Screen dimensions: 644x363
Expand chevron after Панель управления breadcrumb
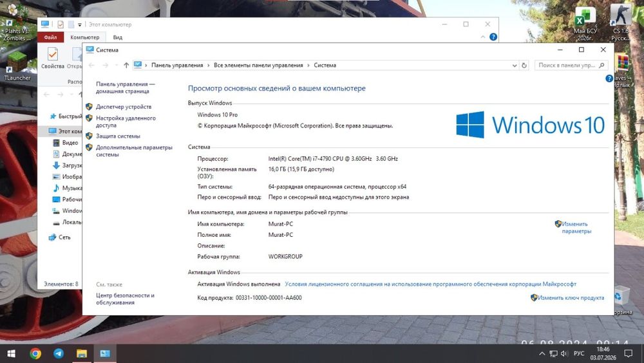pos(209,65)
